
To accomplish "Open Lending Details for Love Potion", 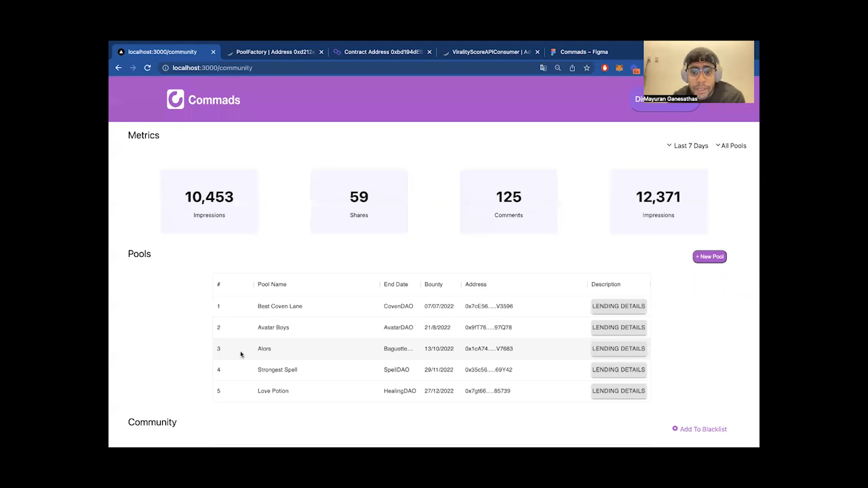I will pyautogui.click(x=618, y=390).
